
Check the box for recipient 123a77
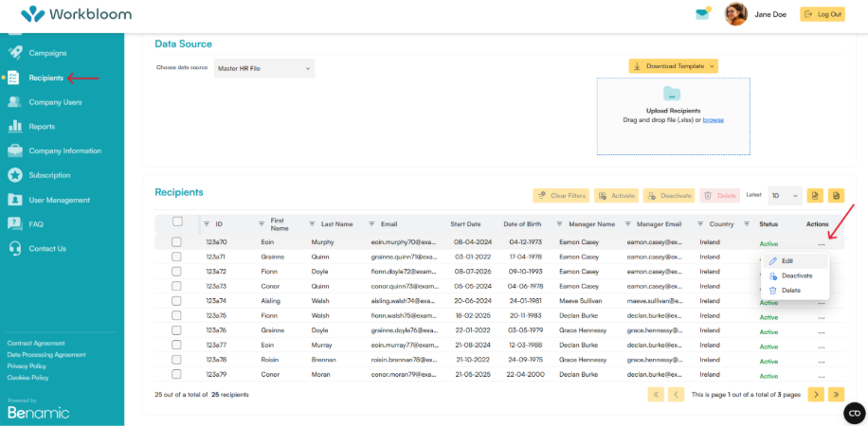click(176, 345)
